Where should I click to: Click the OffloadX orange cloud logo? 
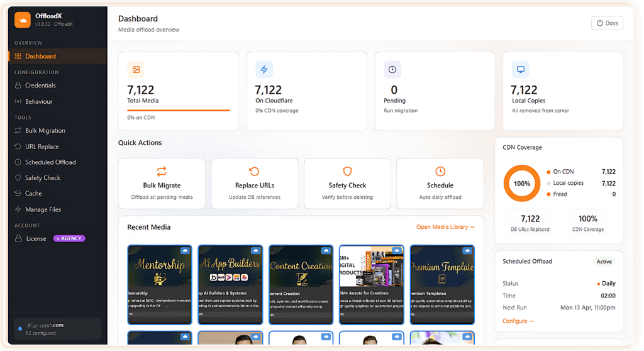coord(23,19)
